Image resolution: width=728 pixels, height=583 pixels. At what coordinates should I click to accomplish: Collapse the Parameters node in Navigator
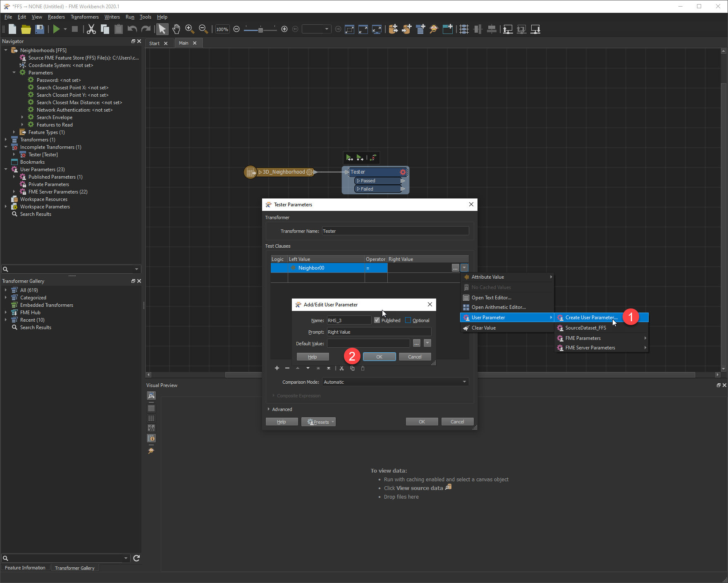coord(14,73)
